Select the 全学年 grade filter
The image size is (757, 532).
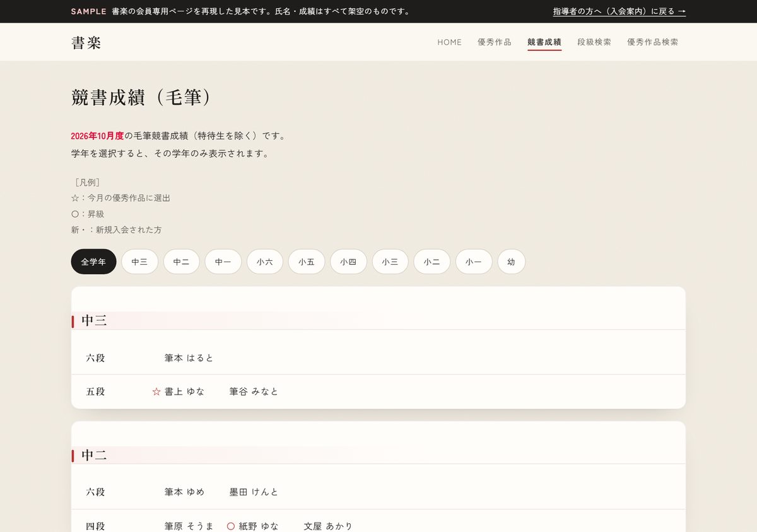(93, 262)
